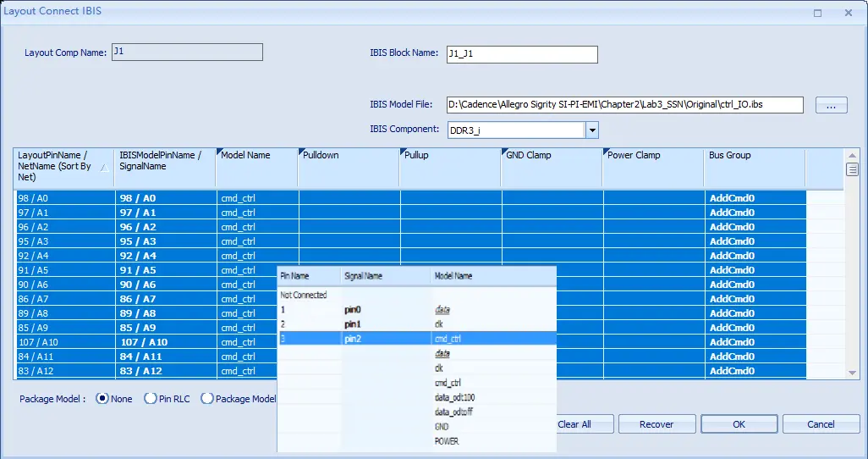Screen dimensions: 868x459
Task: Select the 97 / A1 layout pin cell
Action: click(65, 213)
